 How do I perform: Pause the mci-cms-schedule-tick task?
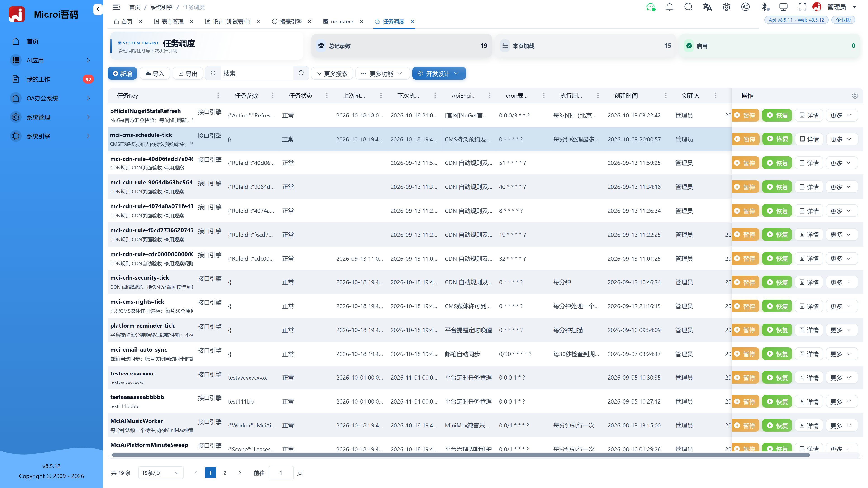(x=746, y=139)
